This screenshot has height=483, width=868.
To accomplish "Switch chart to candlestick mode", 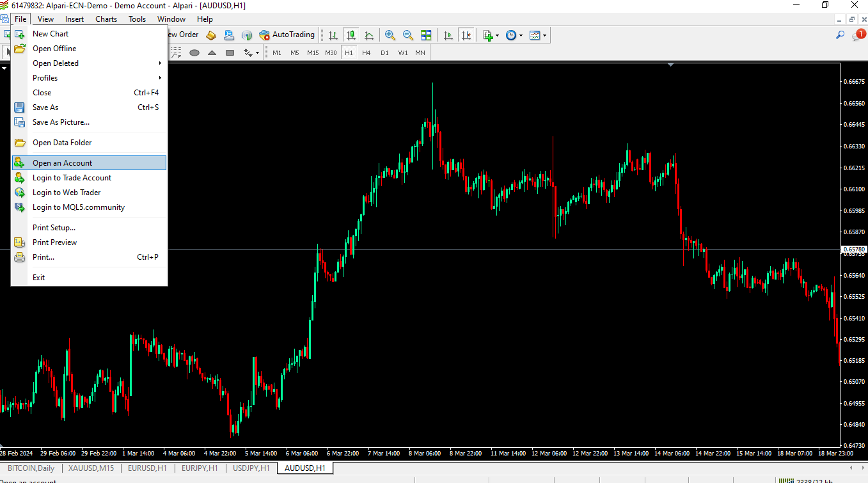I will point(351,35).
